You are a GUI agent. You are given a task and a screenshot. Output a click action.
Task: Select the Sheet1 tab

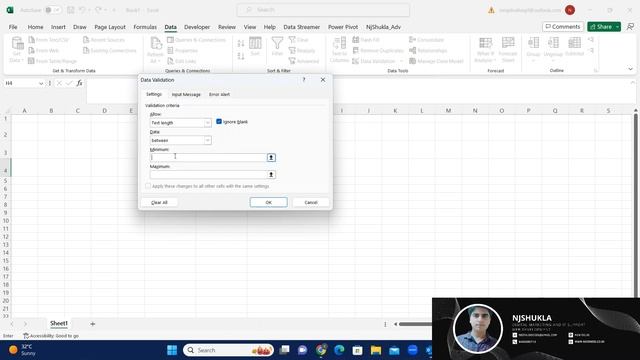click(x=59, y=323)
